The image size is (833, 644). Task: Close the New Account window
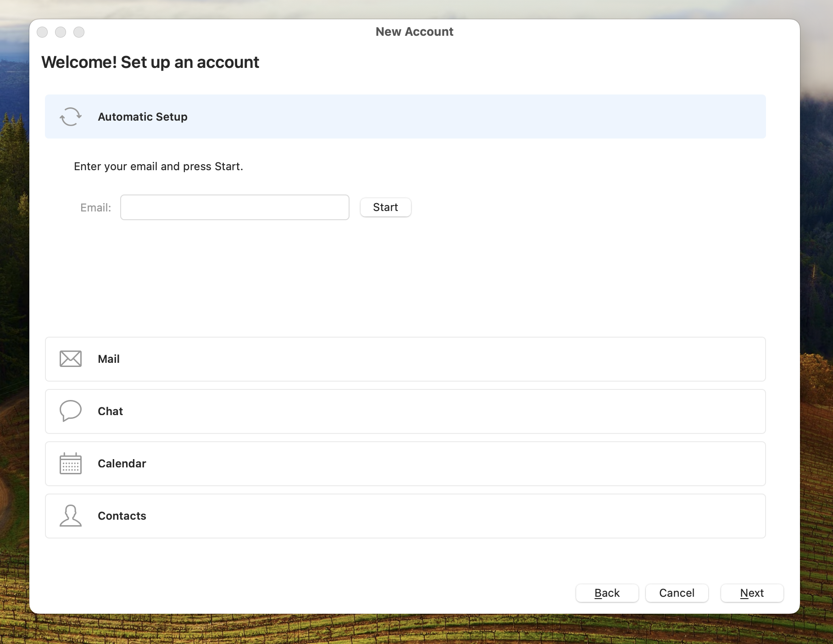[42, 32]
